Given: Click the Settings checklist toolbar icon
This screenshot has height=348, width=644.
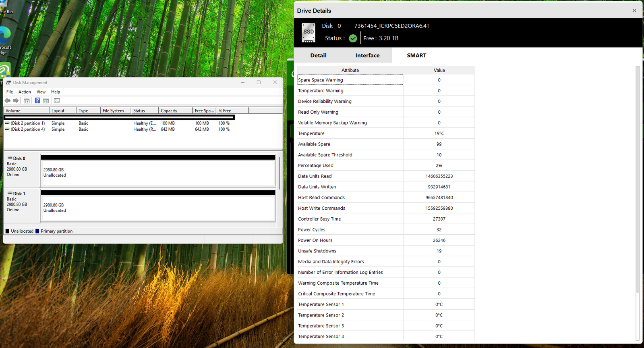Looking at the screenshot, I should coord(57,101).
